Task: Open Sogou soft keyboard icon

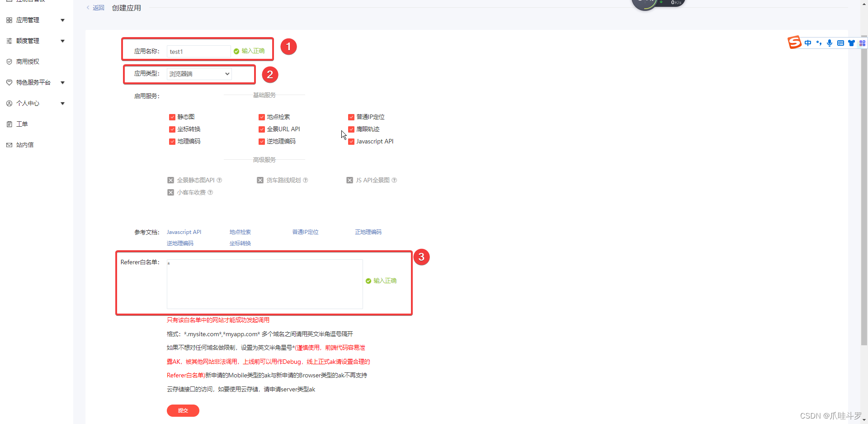Action: (840, 43)
